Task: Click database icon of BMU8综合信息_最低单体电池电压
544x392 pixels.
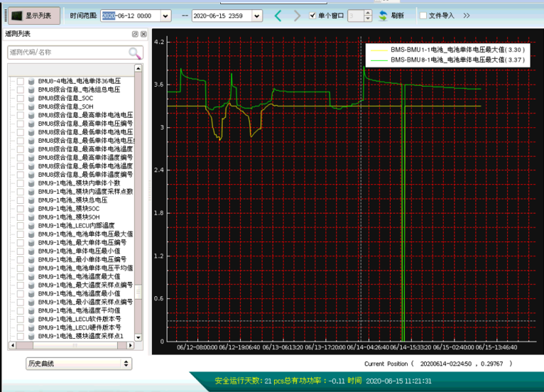Action: (31, 132)
